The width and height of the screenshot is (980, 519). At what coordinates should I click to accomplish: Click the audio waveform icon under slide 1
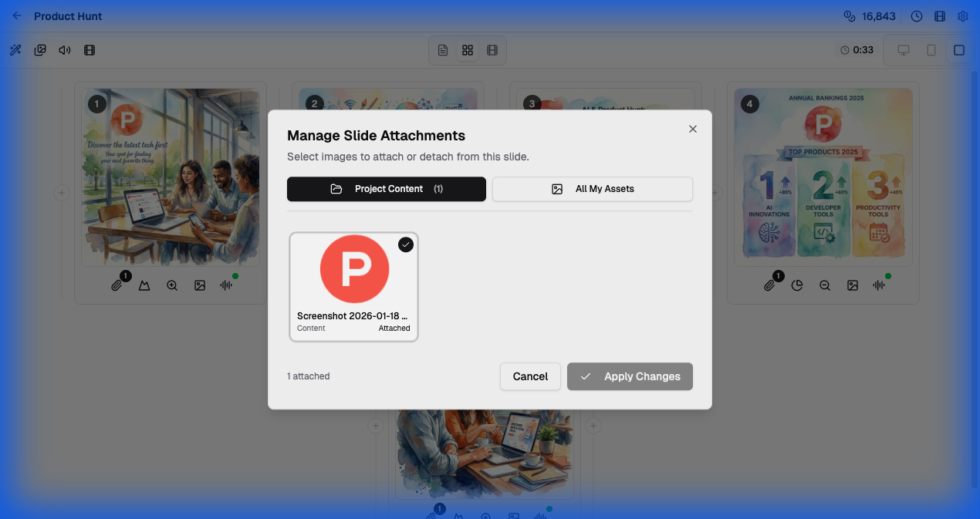click(x=226, y=285)
